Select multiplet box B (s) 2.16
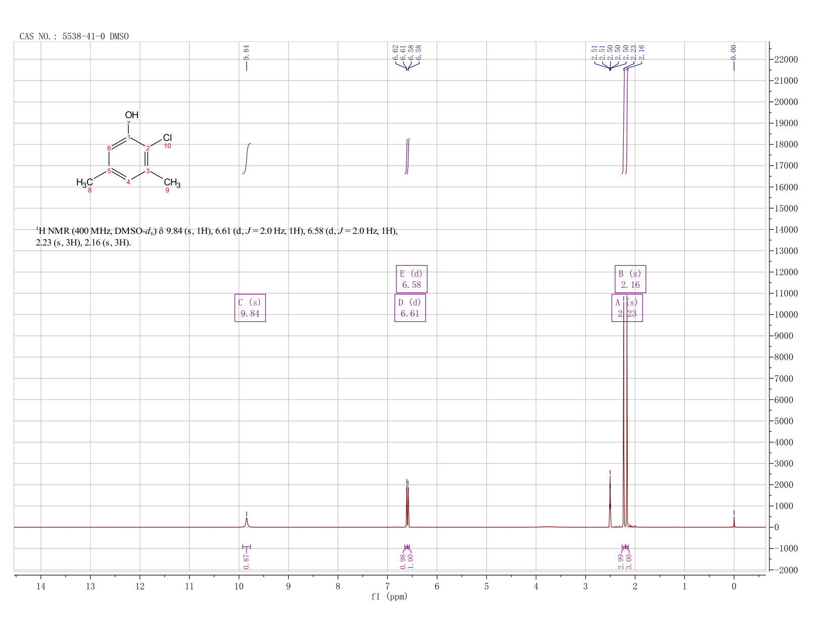 click(630, 279)
